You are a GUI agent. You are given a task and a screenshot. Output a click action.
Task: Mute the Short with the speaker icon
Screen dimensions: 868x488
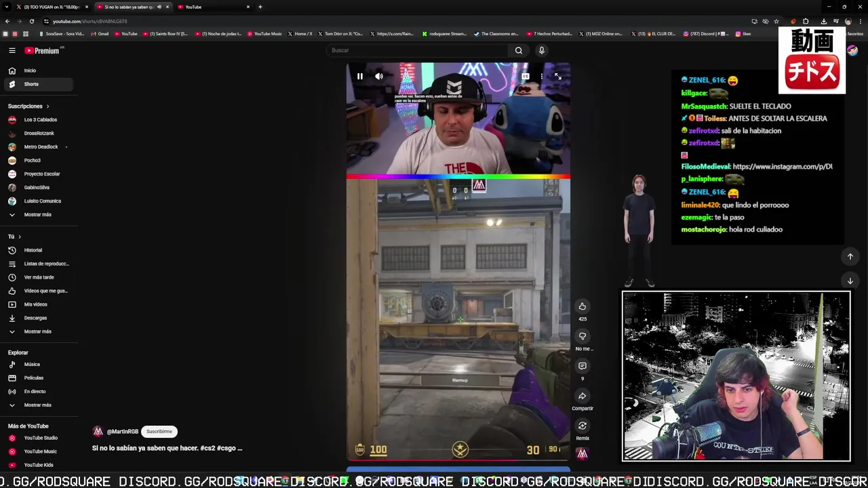pos(379,76)
